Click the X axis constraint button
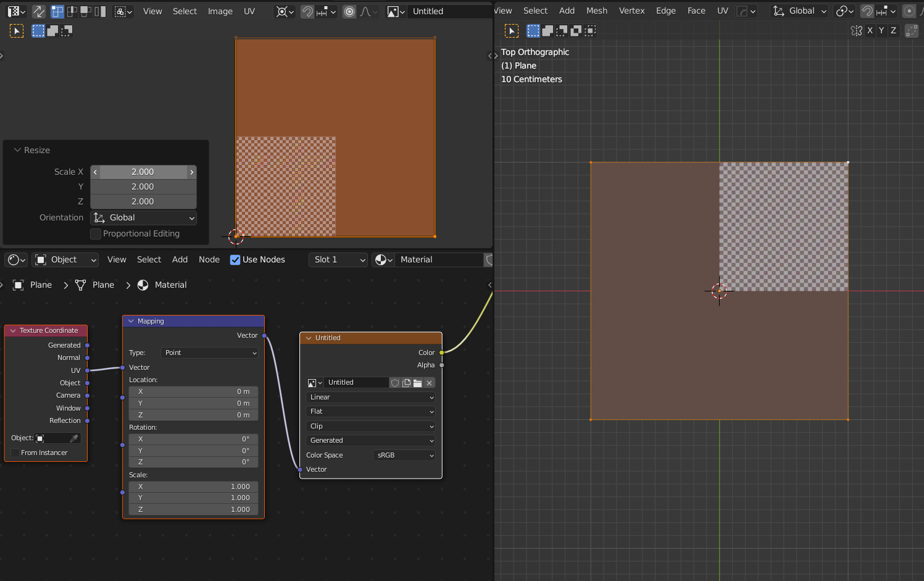 (870, 30)
